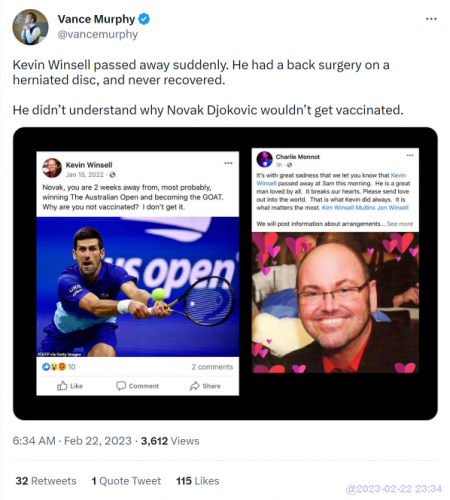Open Charlie Monnot post's three-dot menu
Viewport: 450px width, 500px height.
point(410,155)
